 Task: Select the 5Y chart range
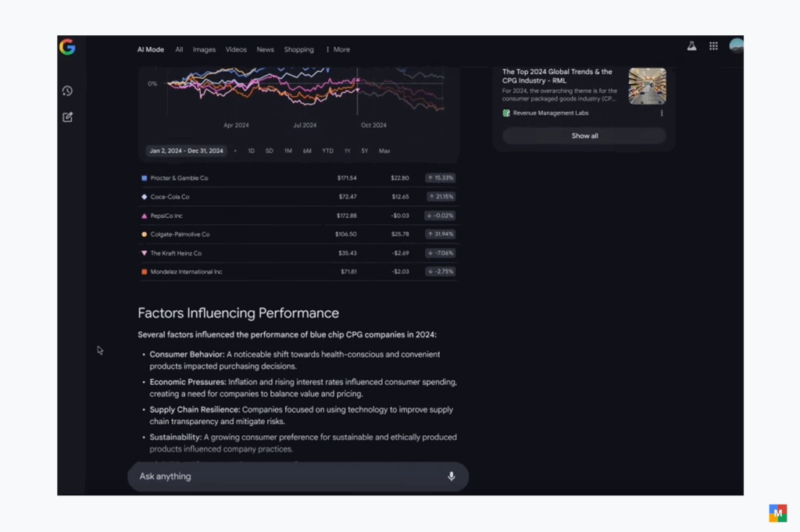[365, 151]
